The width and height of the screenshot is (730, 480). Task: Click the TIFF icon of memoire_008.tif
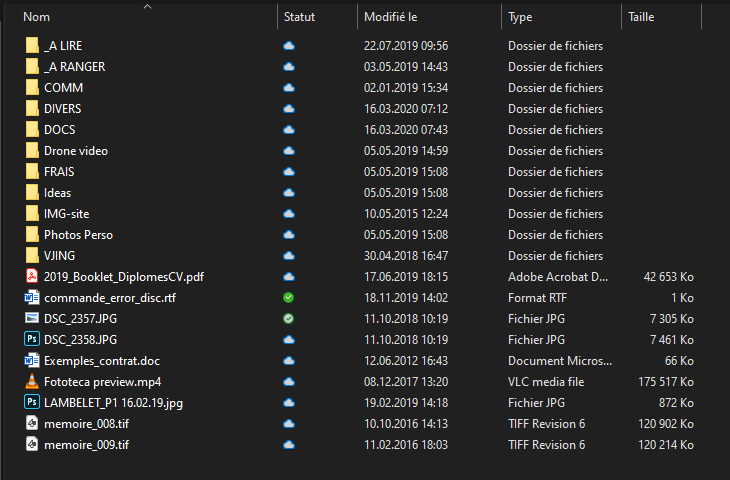click(32, 423)
